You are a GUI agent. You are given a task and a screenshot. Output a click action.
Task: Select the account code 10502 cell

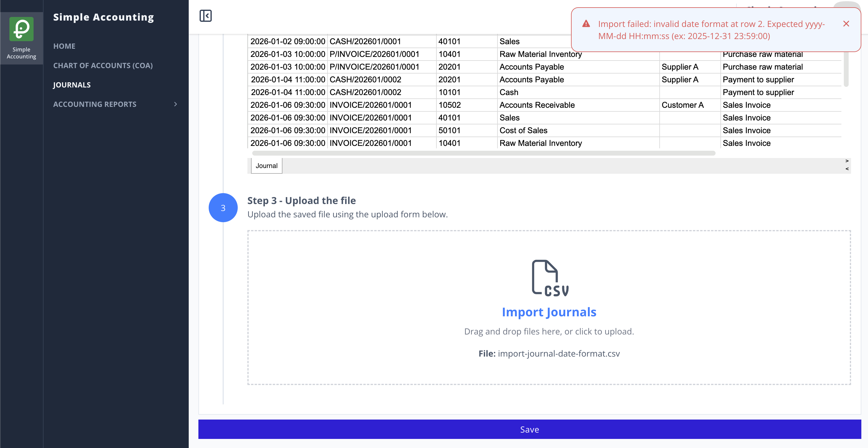click(x=467, y=105)
